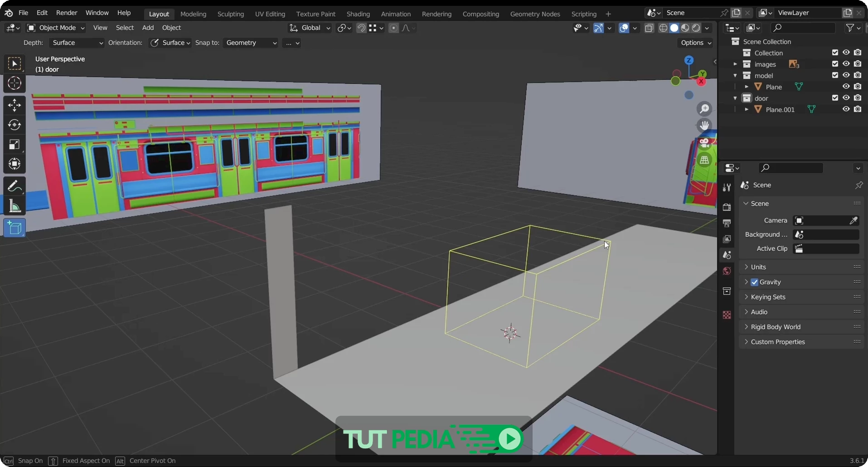Viewport: 868px width, 467px height.
Task: Select the Transform tool
Action: 15,164
